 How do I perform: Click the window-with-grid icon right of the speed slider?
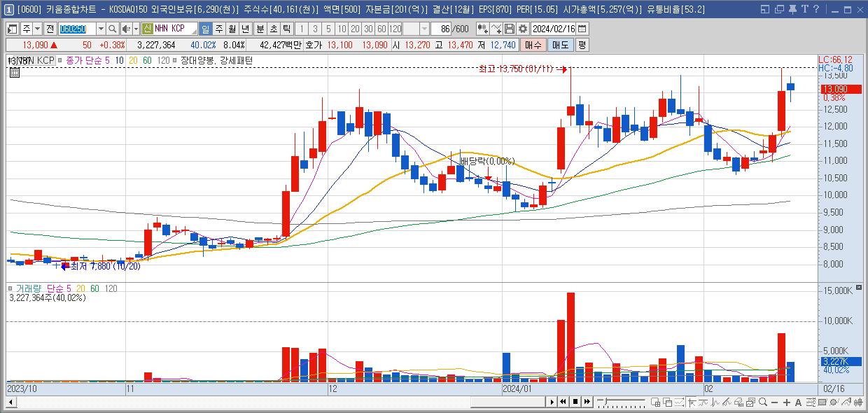tap(655, 402)
